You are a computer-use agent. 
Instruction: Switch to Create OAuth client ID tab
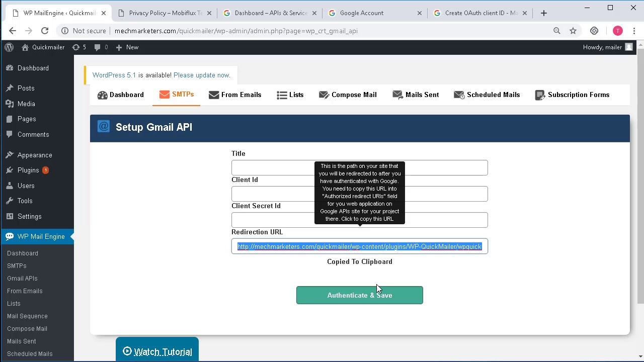(480, 13)
